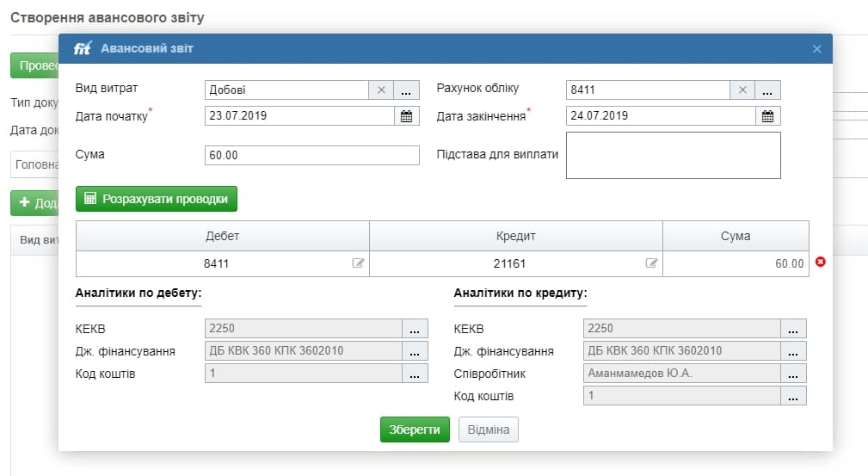This screenshot has width=868, height=476.
Task: Click the Підстава для виплати text area
Action: [x=673, y=155]
